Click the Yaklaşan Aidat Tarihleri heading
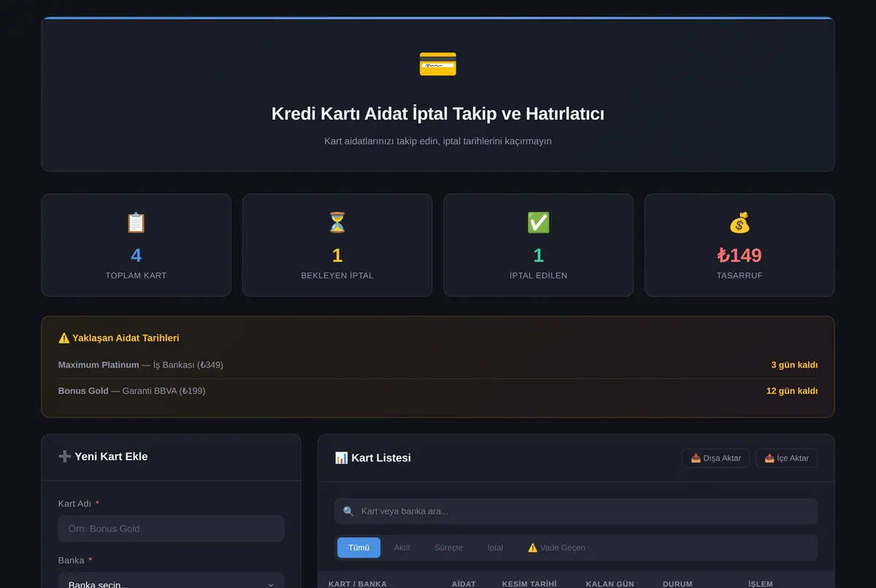Image resolution: width=876 pixels, height=588 pixels. (x=119, y=338)
